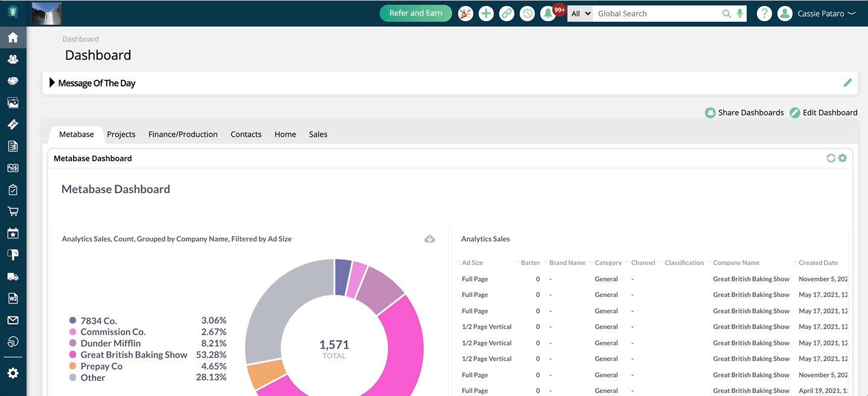The image size is (868, 396).
Task: Click the Channel column header
Action: pyautogui.click(x=643, y=263)
